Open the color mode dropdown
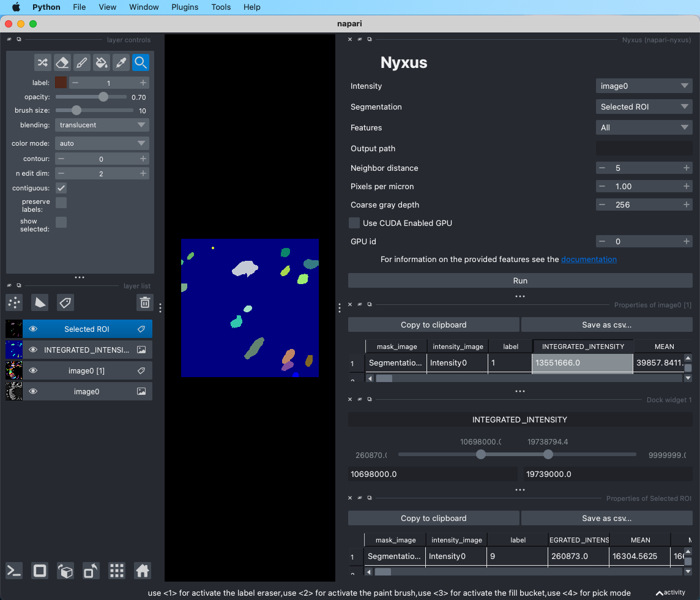Viewport: 700px width, 600px height. pos(102,143)
